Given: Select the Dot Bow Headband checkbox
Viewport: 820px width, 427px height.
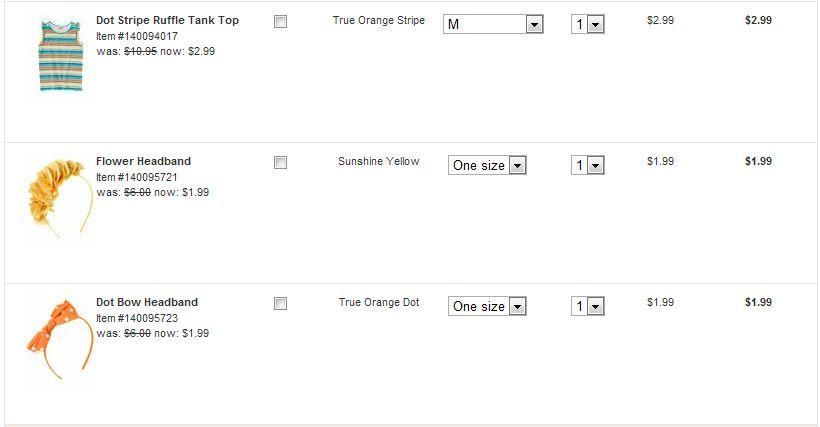Looking at the screenshot, I should point(280,303).
